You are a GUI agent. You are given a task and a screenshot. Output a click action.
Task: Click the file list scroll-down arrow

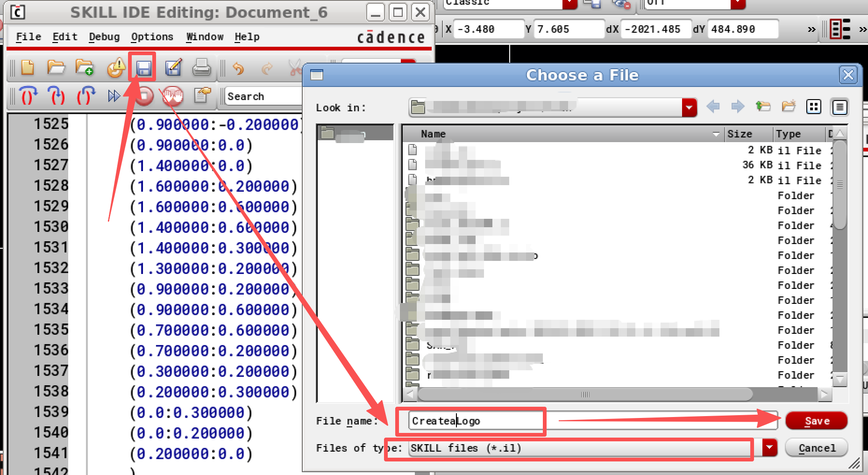[840, 379]
